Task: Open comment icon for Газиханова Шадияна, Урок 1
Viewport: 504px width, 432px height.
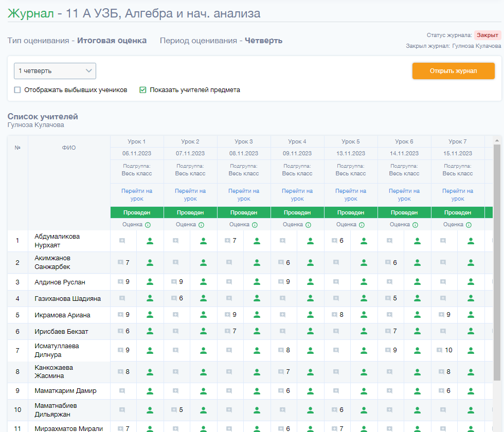Action: [122, 298]
